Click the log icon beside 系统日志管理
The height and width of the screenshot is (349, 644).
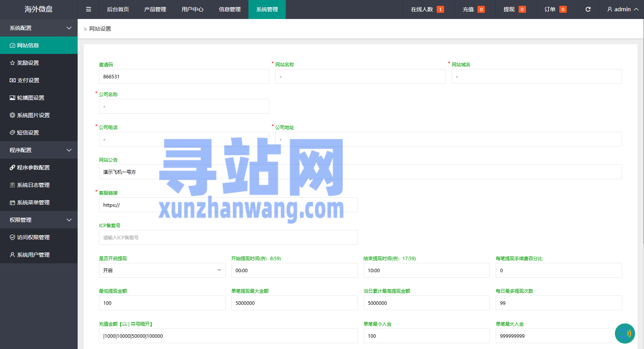click(12, 185)
